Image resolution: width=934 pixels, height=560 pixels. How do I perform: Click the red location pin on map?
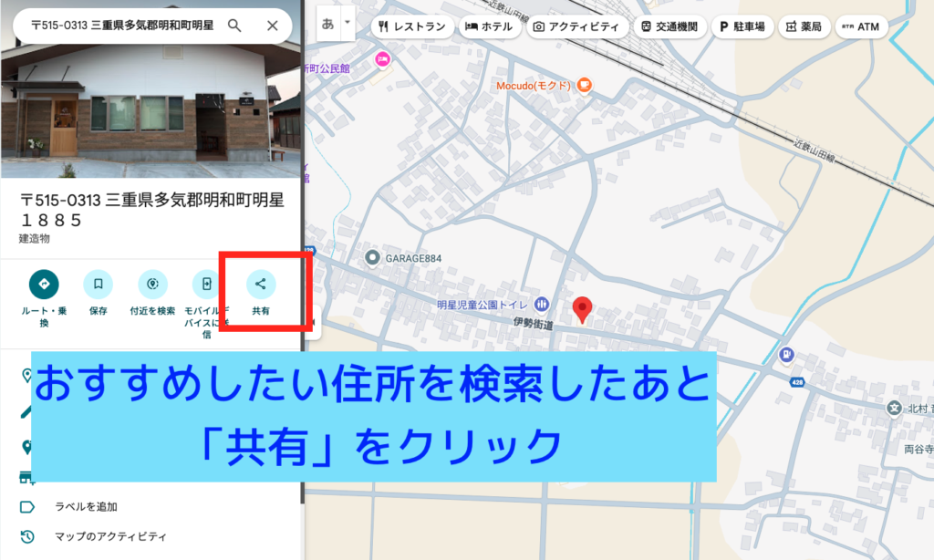coord(583,309)
